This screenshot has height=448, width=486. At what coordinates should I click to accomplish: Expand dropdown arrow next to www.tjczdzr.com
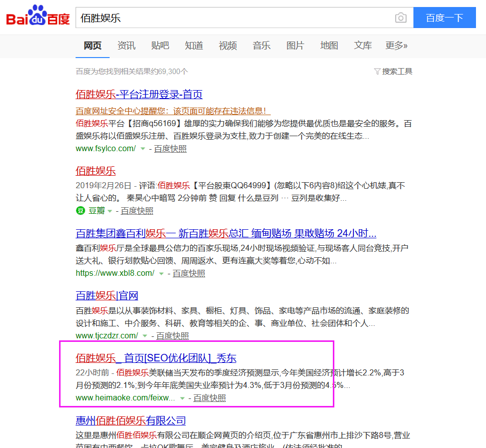(x=145, y=336)
